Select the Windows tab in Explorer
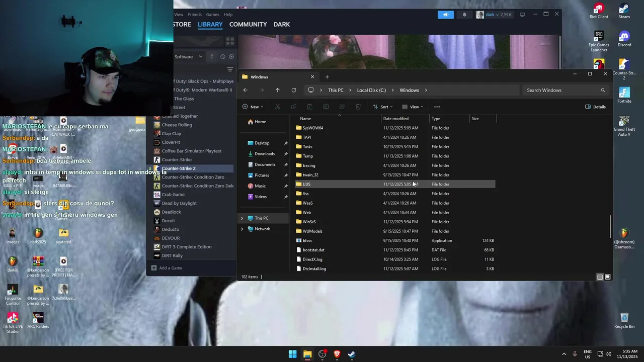Image resolution: width=644 pixels, height=362 pixels. [x=278, y=77]
